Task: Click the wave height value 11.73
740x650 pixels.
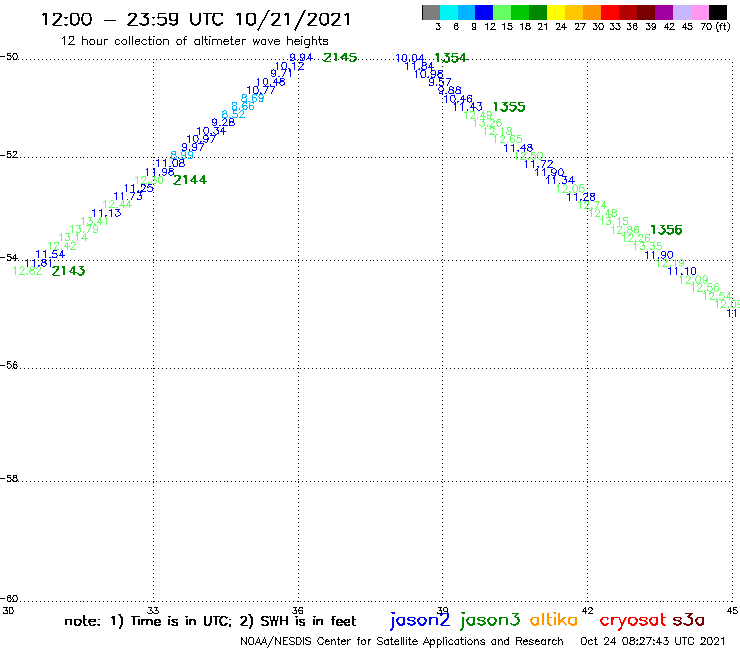Action: [128, 196]
